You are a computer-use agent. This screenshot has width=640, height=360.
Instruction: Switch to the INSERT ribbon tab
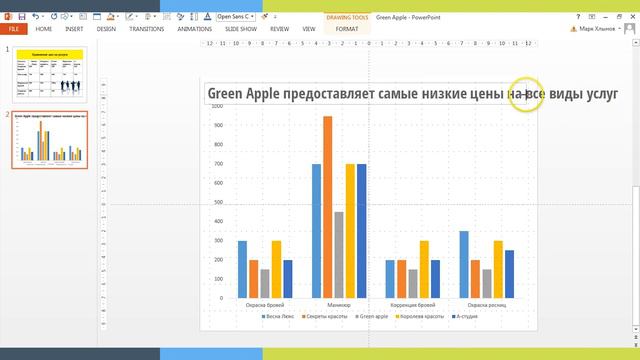click(x=74, y=29)
